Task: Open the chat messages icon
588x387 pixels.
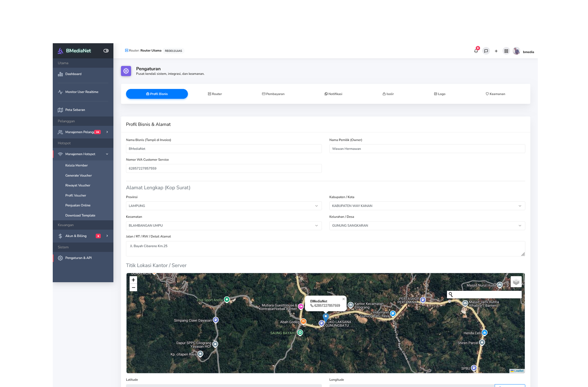Action: pos(486,51)
